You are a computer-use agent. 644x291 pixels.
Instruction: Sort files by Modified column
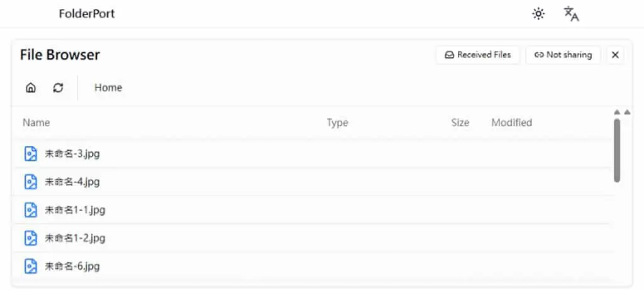coord(512,123)
